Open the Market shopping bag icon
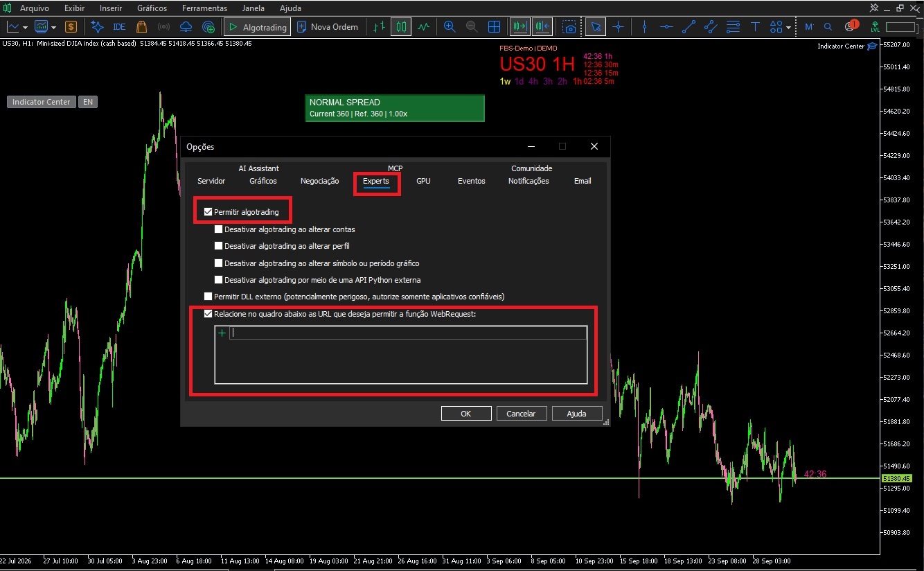 point(141,27)
